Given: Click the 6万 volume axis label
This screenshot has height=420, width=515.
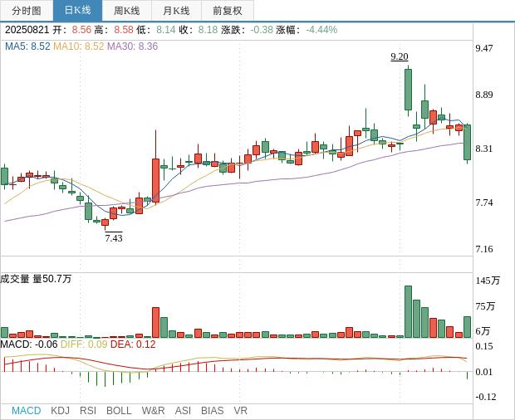Looking at the screenshot, I should tap(483, 331).
